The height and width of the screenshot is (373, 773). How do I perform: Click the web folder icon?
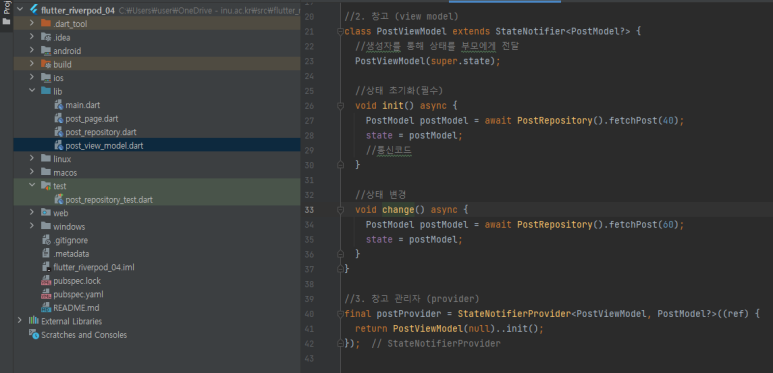[46, 213]
